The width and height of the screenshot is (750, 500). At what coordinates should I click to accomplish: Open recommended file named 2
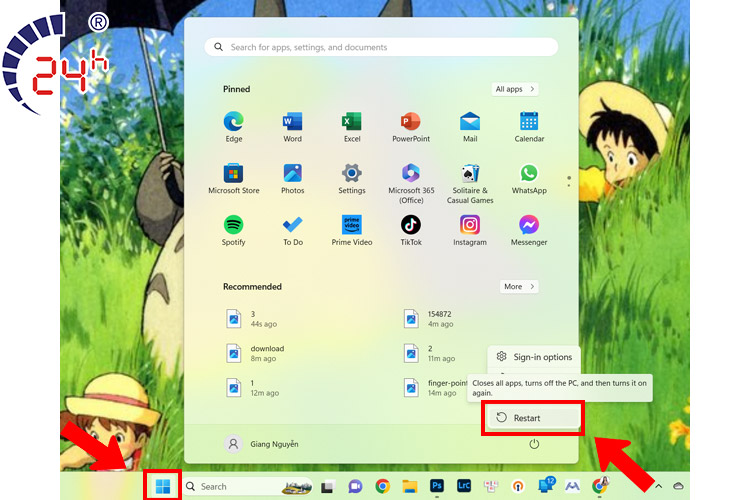(x=430, y=353)
